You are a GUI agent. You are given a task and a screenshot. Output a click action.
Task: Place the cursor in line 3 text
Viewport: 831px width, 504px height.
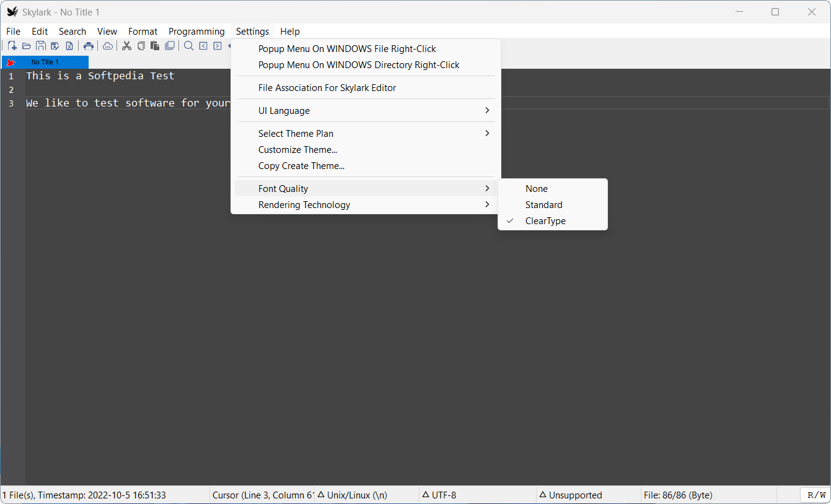[128, 103]
